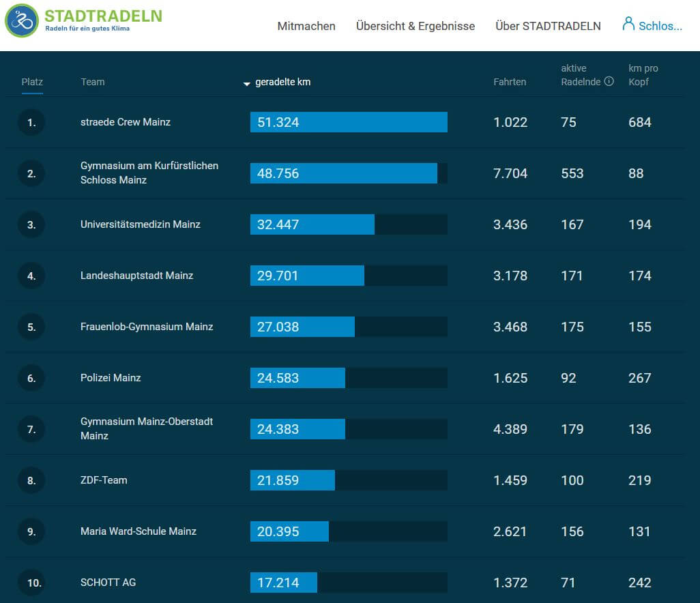This screenshot has height=603, width=700.
Task: Click Fahrten value 3.468
Action: point(510,327)
